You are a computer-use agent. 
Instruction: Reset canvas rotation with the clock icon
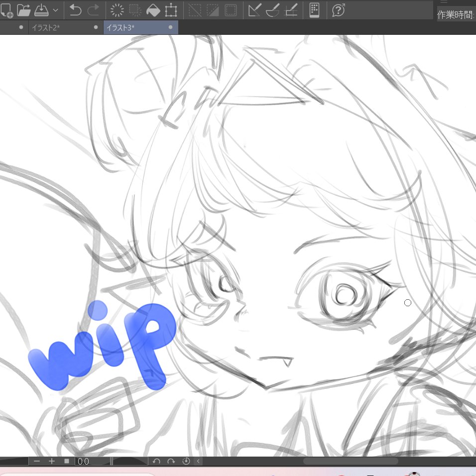[x=186, y=461]
